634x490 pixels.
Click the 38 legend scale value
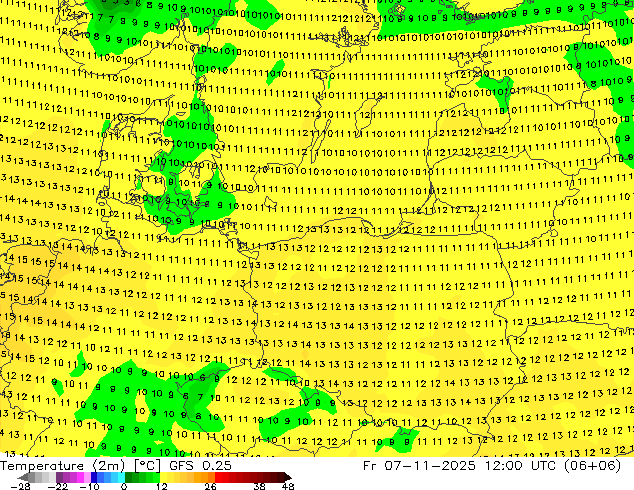coord(260,486)
